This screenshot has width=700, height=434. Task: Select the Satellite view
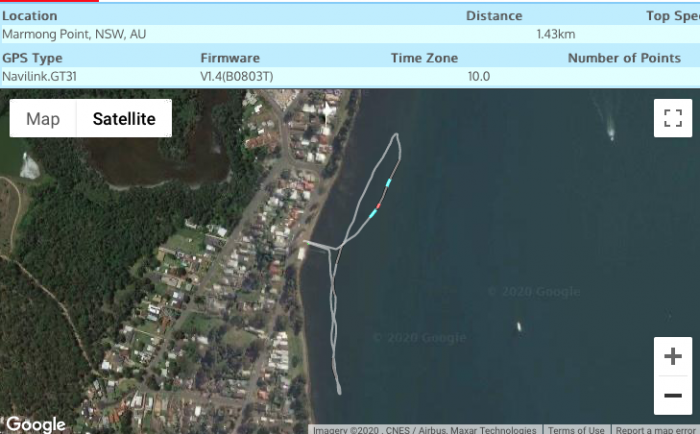point(124,119)
